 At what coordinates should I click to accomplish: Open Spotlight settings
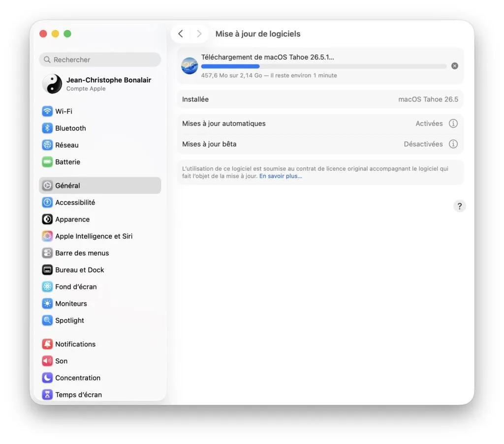pos(100,320)
